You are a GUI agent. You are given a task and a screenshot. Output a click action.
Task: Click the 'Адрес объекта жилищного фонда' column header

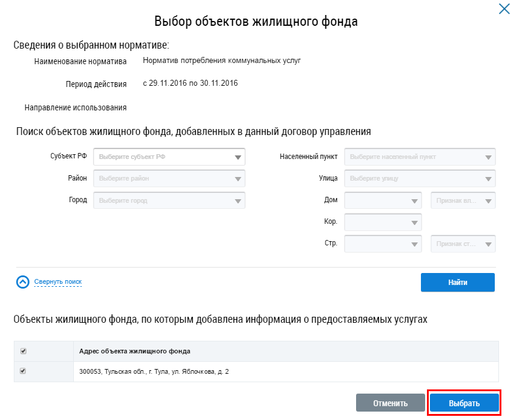click(x=135, y=351)
